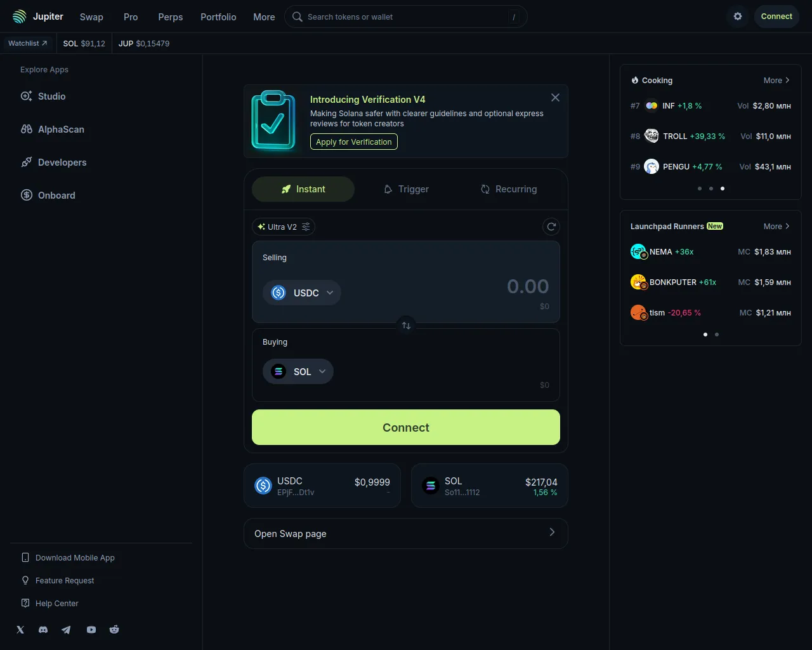Screen dimensions: 812x650
Task: Click the tism -20,65 % label
Action: pos(675,313)
